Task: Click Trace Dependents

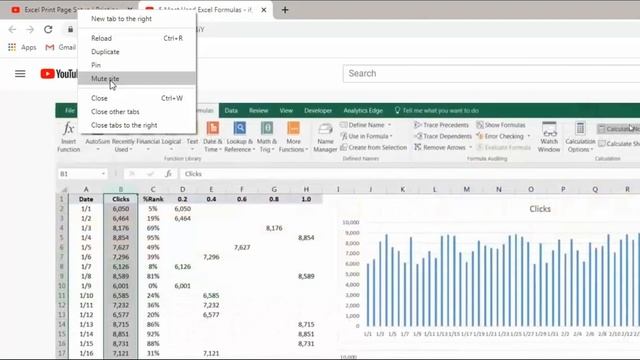Action: click(x=442, y=136)
